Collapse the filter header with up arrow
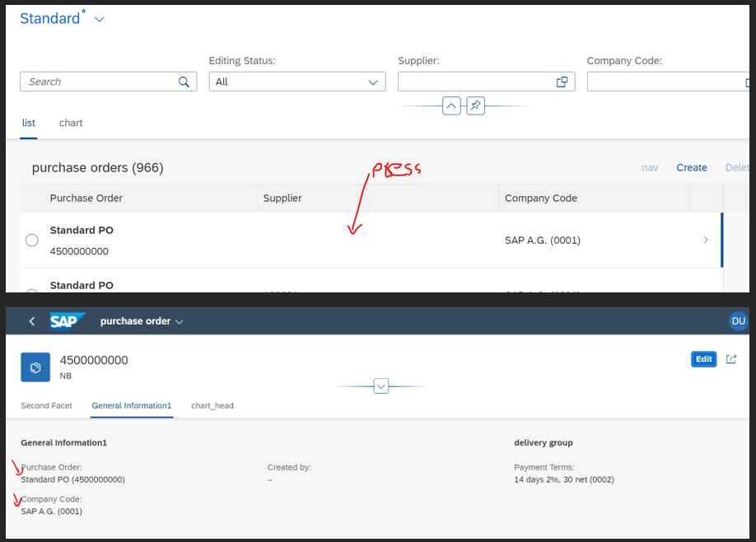Image resolution: width=756 pixels, height=542 pixels. (451, 105)
